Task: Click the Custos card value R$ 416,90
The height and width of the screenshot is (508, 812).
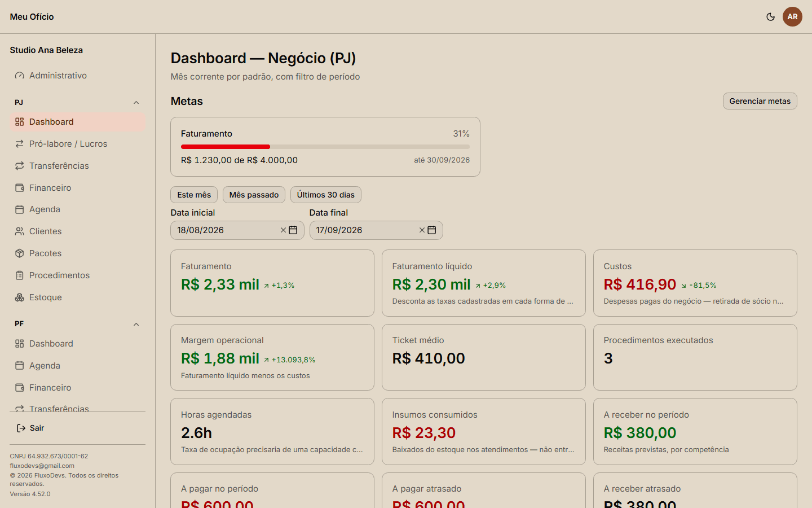Action: [640, 284]
